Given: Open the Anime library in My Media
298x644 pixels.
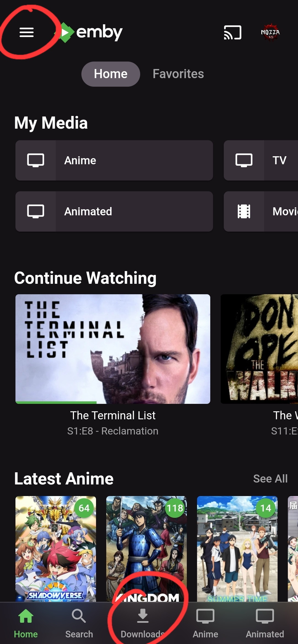Looking at the screenshot, I should coord(114,160).
